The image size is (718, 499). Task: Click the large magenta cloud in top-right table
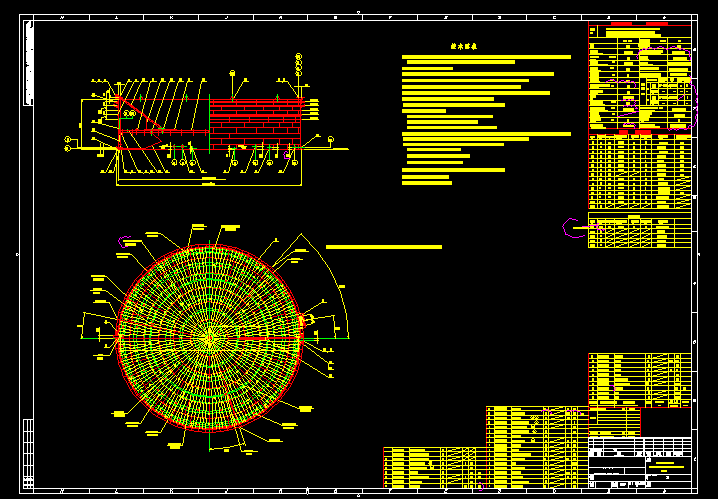coord(664,54)
